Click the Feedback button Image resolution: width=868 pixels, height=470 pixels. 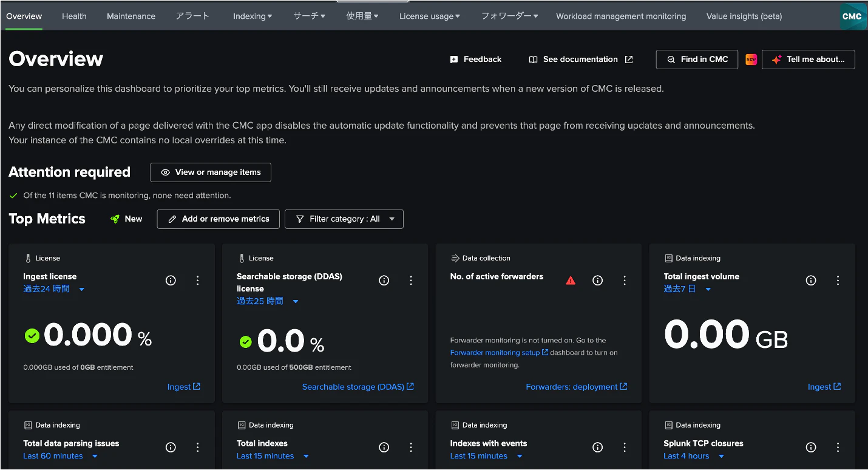(476, 60)
